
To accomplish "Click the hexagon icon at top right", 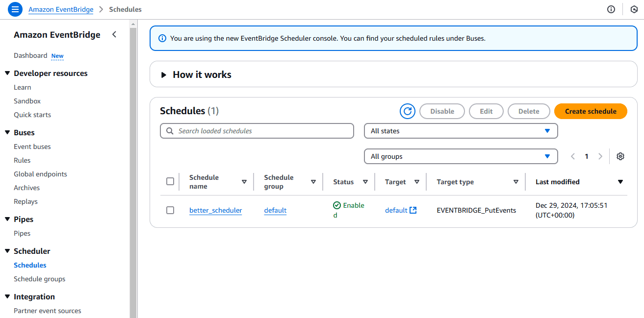I will [x=634, y=9].
